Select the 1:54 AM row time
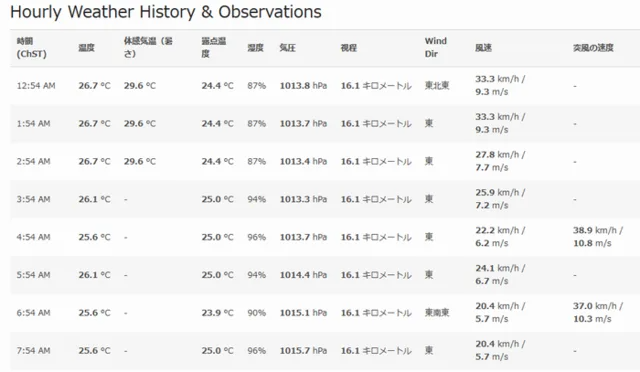640x372 pixels. click(33, 124)
